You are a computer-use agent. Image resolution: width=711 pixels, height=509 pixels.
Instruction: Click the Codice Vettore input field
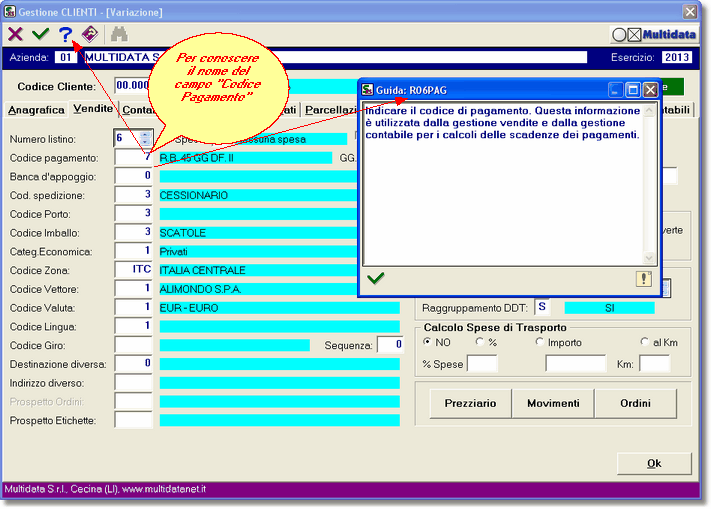[x=133, y=289]
